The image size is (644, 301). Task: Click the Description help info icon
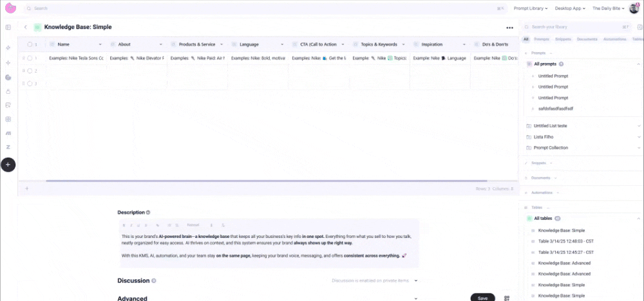(148, 212)
